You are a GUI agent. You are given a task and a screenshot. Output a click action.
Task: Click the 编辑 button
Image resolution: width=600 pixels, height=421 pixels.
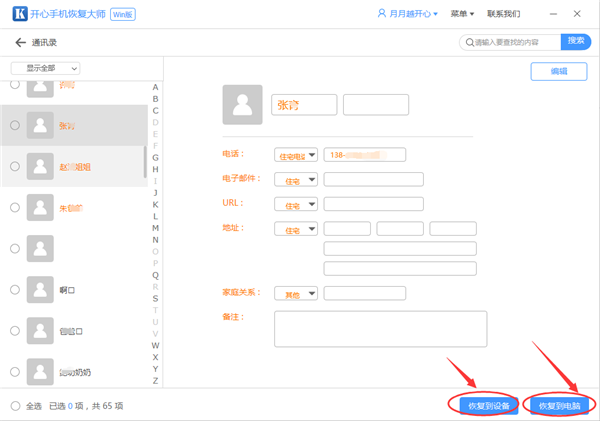pyautogui.click(x=559, y=72)
